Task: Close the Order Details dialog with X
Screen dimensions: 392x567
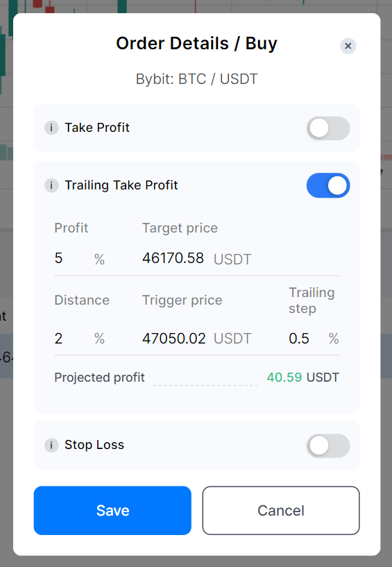Action: pos(348,46)
